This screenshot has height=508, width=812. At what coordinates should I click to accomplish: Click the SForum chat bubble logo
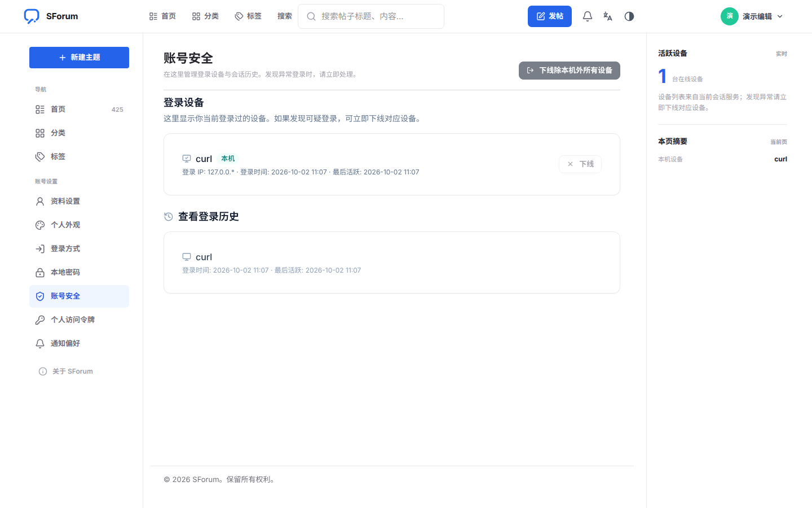pyautogui.click(x=32, y=16)
